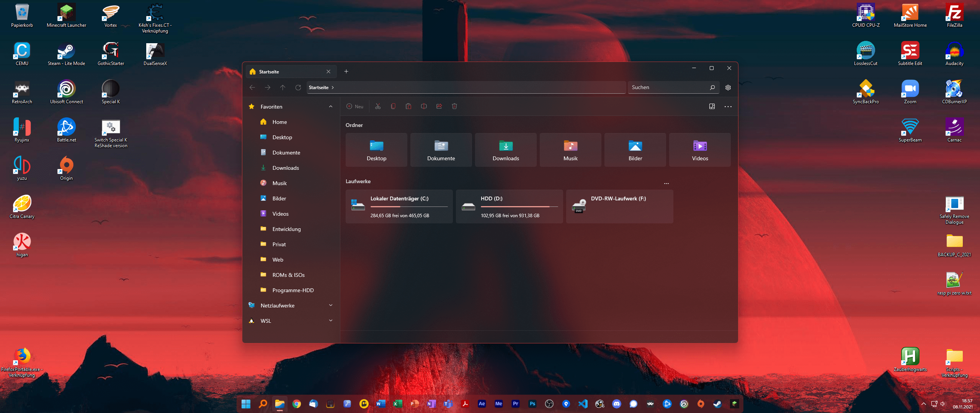The width and height of the screenshot is (980, 413).
Task: Click the Share icon in toolbar
Action: click(439, 106)
